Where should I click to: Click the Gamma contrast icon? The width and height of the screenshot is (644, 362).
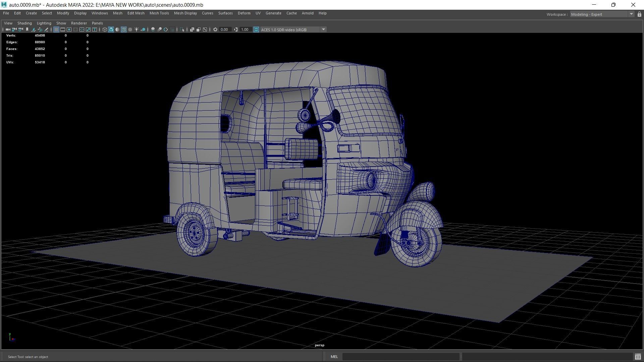[236, 29]
